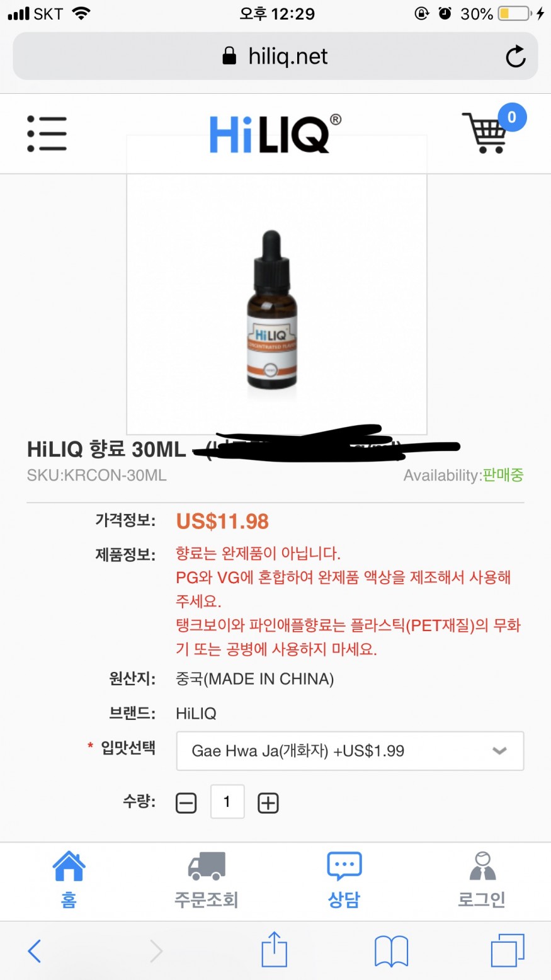Tap the hiliq.net address bar
Screen dimensions: 551x980
275,56
